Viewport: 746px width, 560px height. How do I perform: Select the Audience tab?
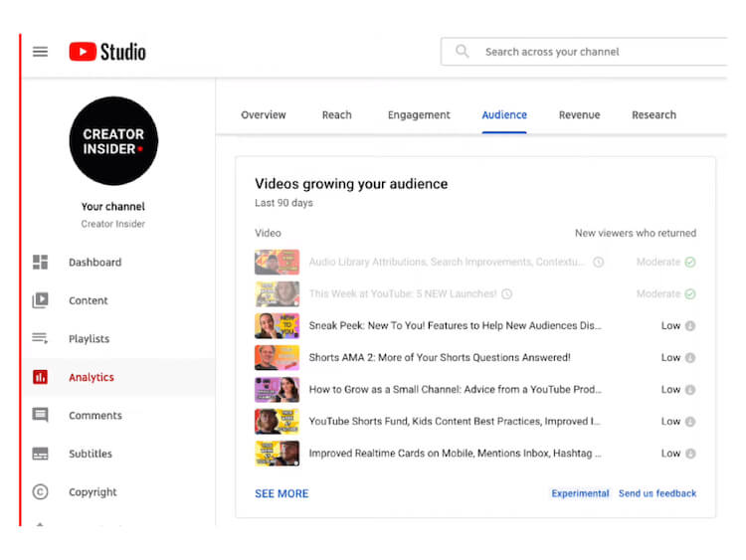(x=504, y=114)
